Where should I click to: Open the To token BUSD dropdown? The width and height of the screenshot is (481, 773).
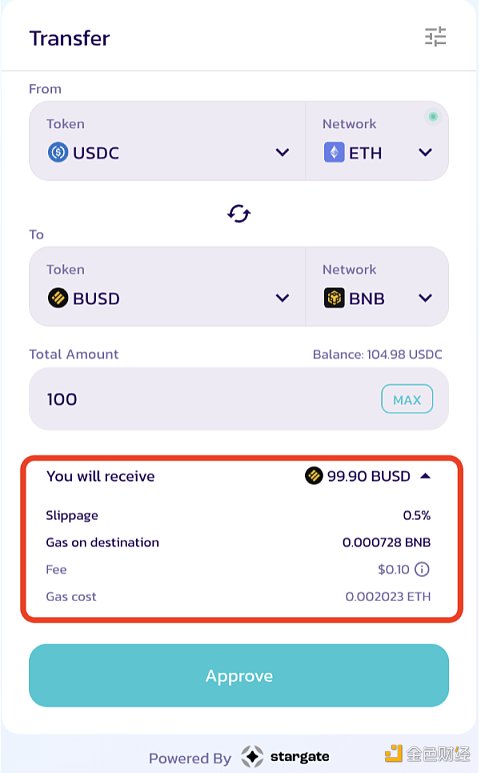pos(167,286)
